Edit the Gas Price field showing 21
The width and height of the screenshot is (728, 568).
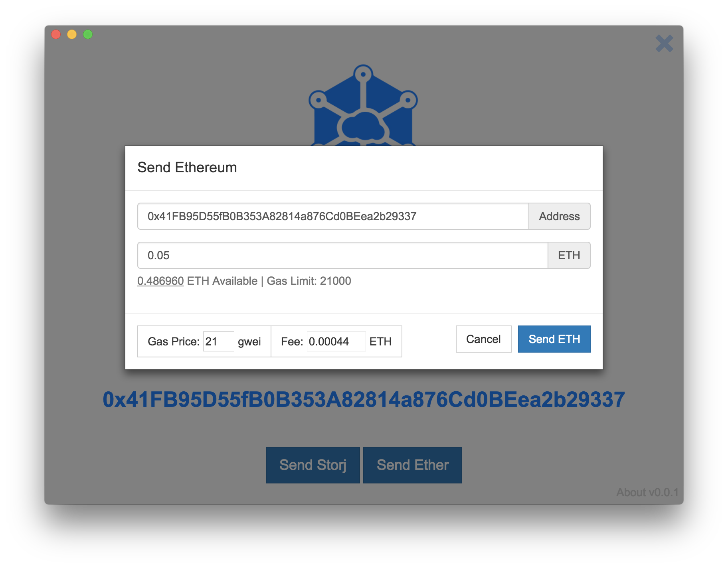point(218,341)
